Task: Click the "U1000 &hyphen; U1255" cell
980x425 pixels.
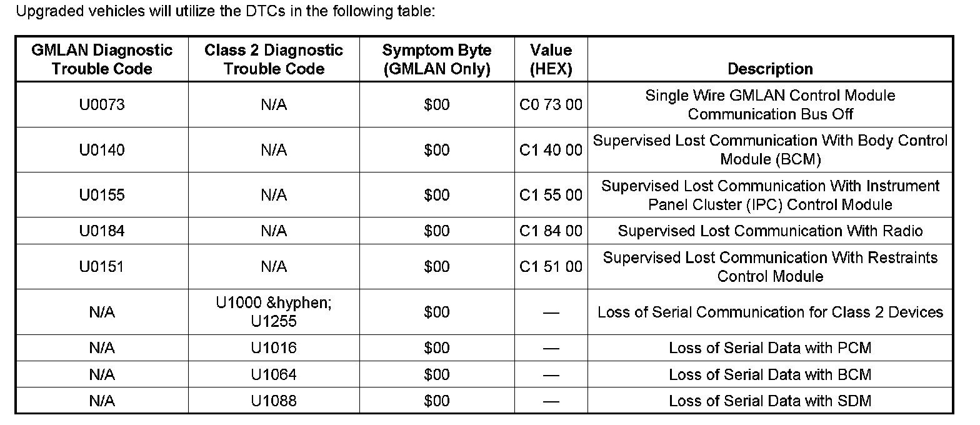Action: pos(274,312)
